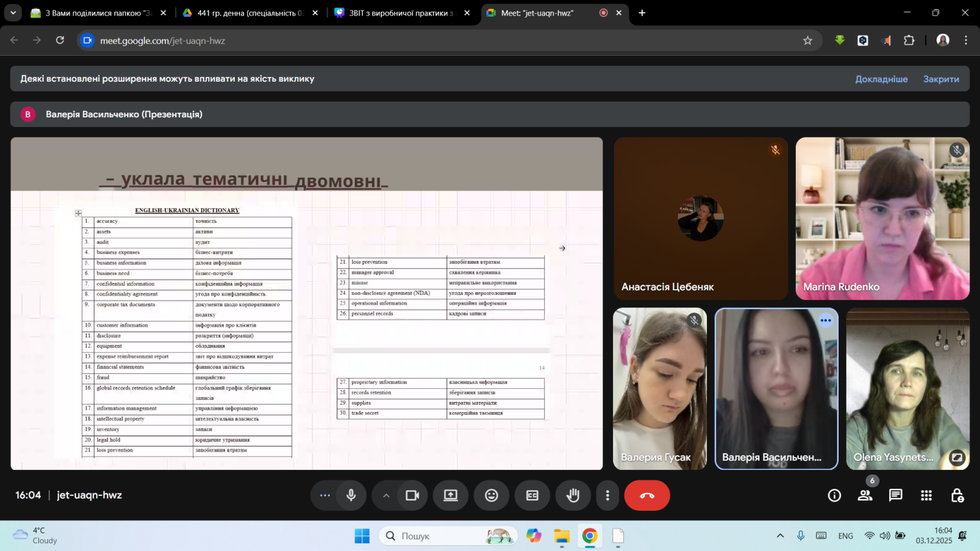Click Закрити to dismiss the notice
The height and width of the screenshot is (551, 980).
click(940, 79)
